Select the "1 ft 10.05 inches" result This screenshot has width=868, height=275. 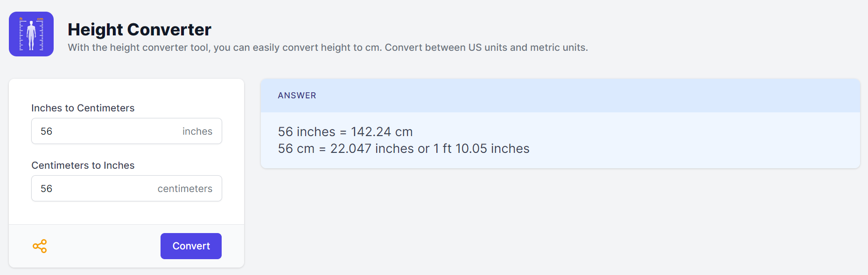coord(481,149)
